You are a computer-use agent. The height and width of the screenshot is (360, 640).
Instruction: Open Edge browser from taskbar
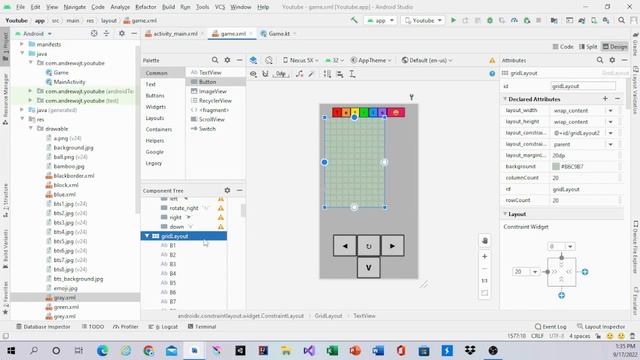(102, 350)
